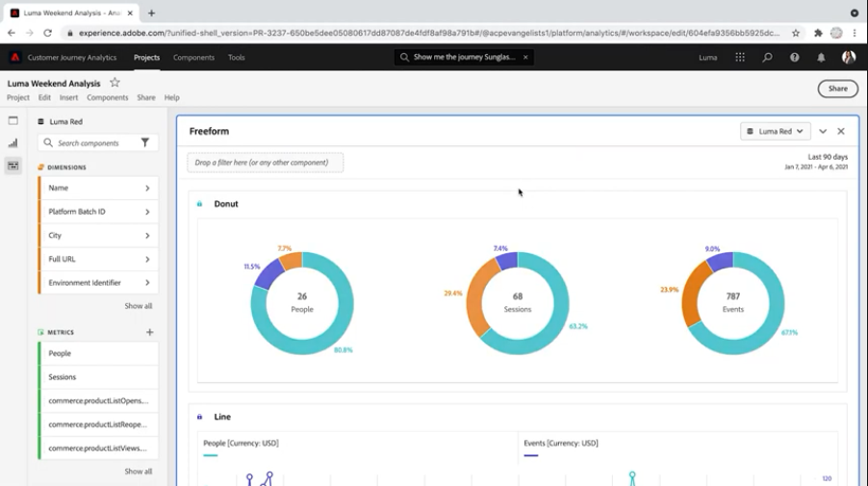Open browser menu three dots

855,34
